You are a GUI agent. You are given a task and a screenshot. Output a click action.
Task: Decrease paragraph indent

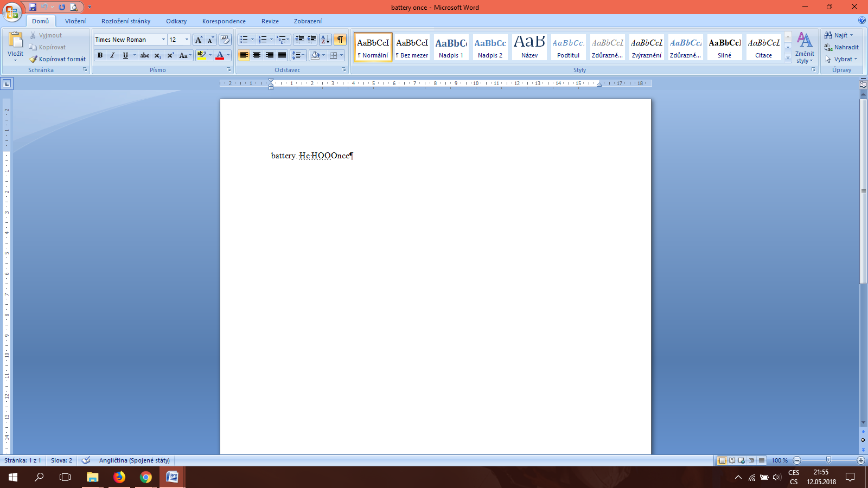(299, 40)
